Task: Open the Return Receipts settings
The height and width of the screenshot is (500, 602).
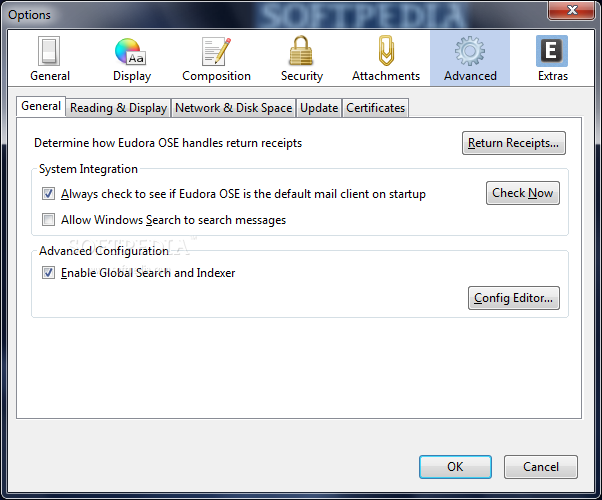Action: [x=514, y=143]
